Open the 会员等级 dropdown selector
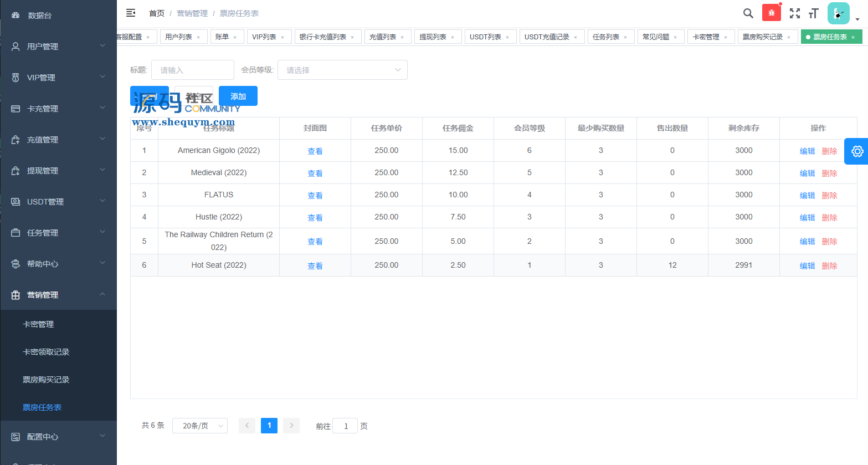The image size is (868, 465). coord(342,70)
